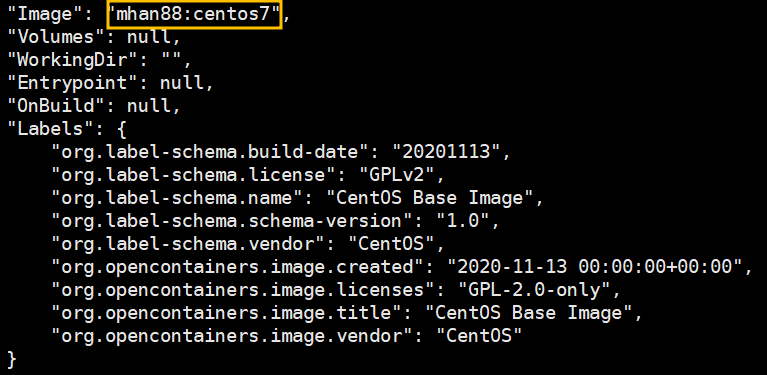Click the "WorkingDir" key

72,60
